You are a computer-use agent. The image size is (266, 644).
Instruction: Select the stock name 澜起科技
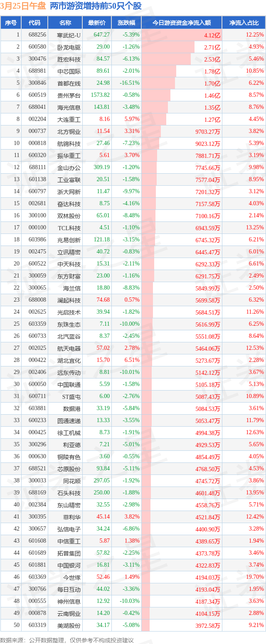click(69, 300)
